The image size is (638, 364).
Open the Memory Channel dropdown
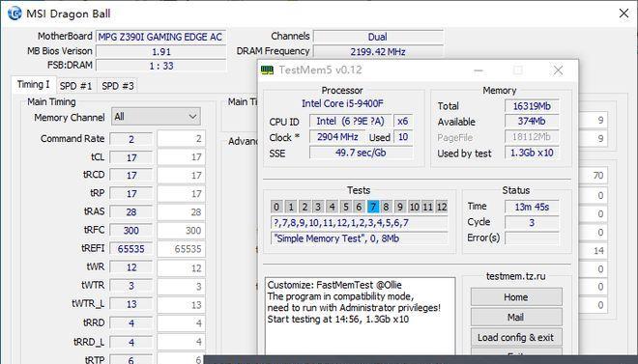click(x=157, y=117)
